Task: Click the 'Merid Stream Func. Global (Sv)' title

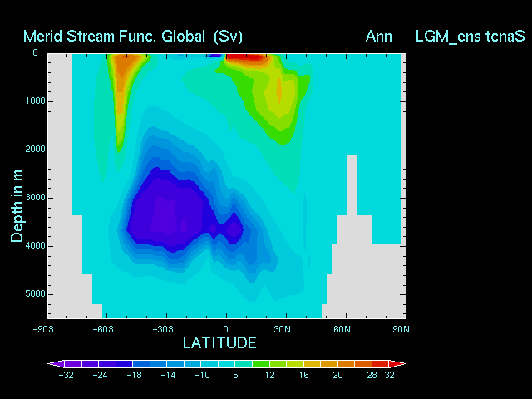Action: click(133, 36)
